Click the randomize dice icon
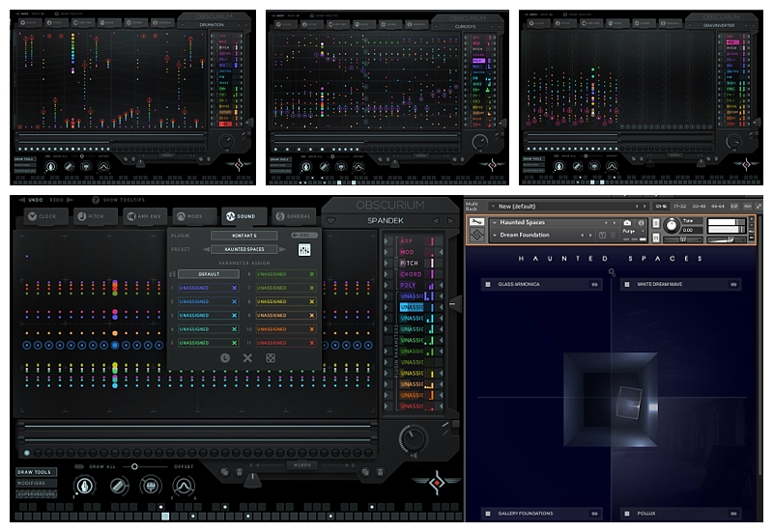The width and height of the screenshot is (773, 532). (x=271, y=358)
